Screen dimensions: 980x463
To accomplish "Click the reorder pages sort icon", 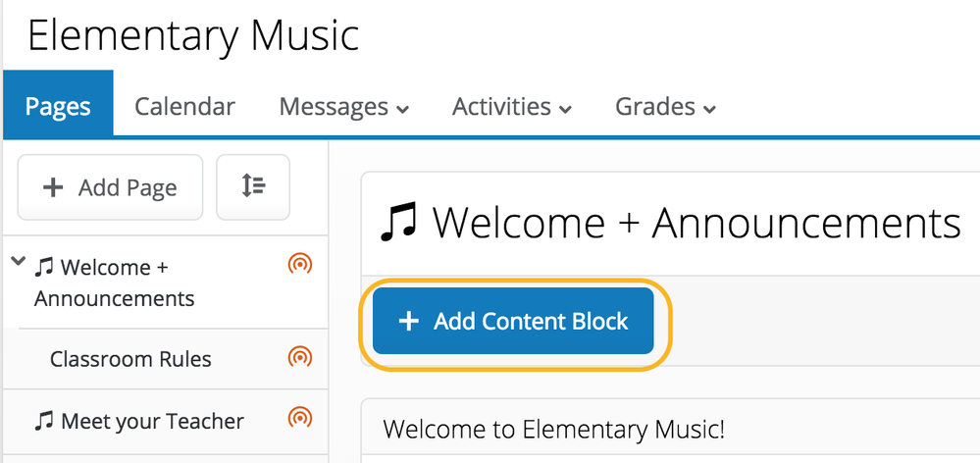I will click(253, 186).
